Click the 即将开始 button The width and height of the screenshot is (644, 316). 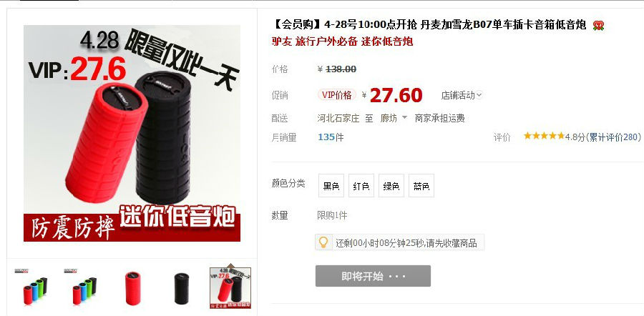tap(373, 276)
